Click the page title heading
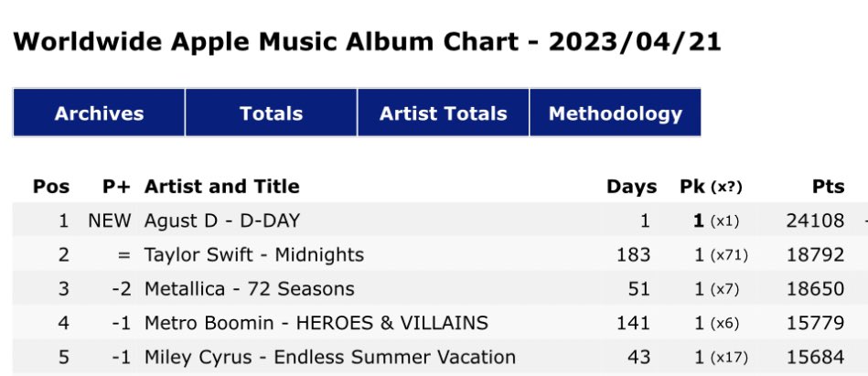 coord(367,42)
